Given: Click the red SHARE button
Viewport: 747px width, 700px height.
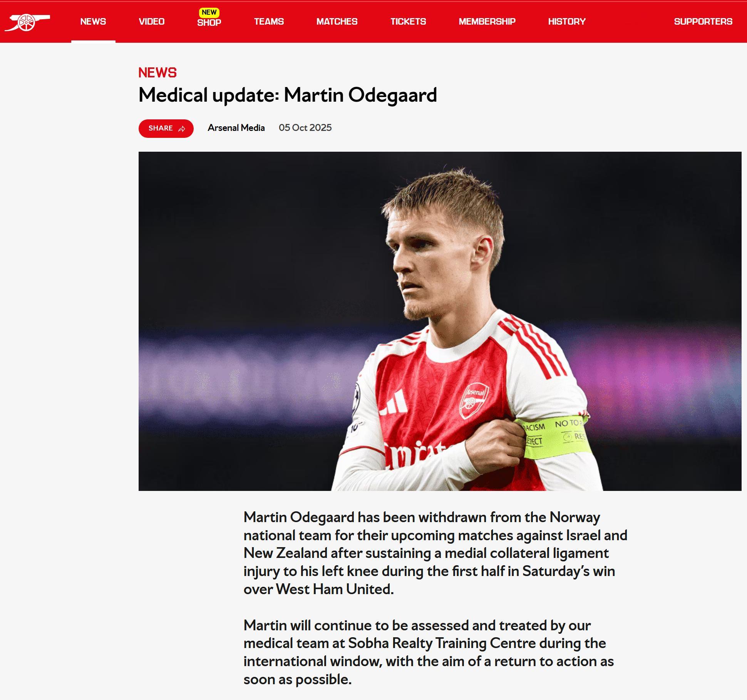Looking at the screenshot, I should coord(166,129).
